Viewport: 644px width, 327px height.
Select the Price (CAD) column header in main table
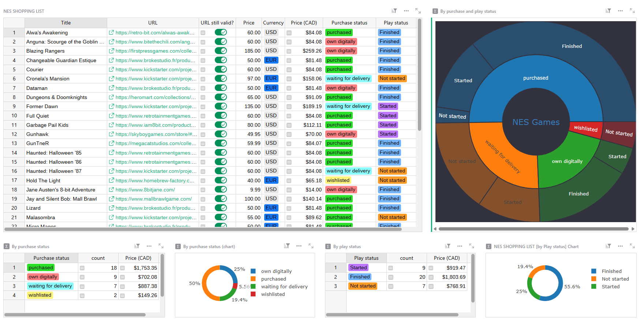click(x=304, y=23)
